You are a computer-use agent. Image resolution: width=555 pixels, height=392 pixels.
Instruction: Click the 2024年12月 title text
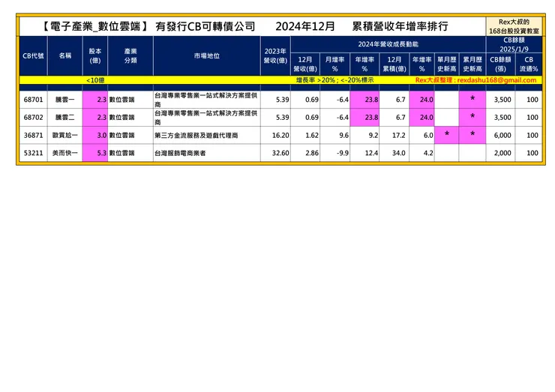[x=305, y=26]
